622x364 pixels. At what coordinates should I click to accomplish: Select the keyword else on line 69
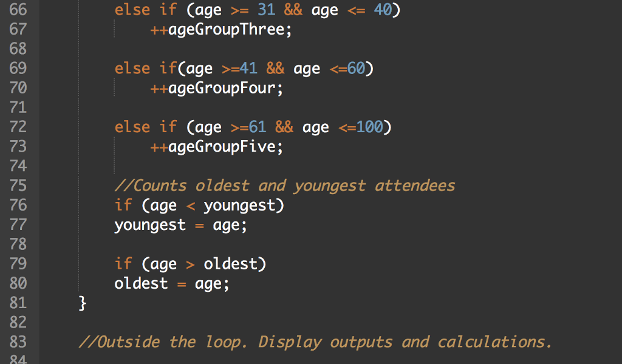tap(132, 68)
